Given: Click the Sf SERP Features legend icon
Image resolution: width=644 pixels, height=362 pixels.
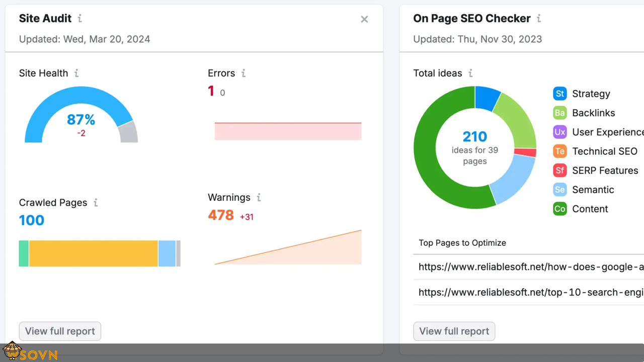Looking at the screenshot, I should 559,170.
